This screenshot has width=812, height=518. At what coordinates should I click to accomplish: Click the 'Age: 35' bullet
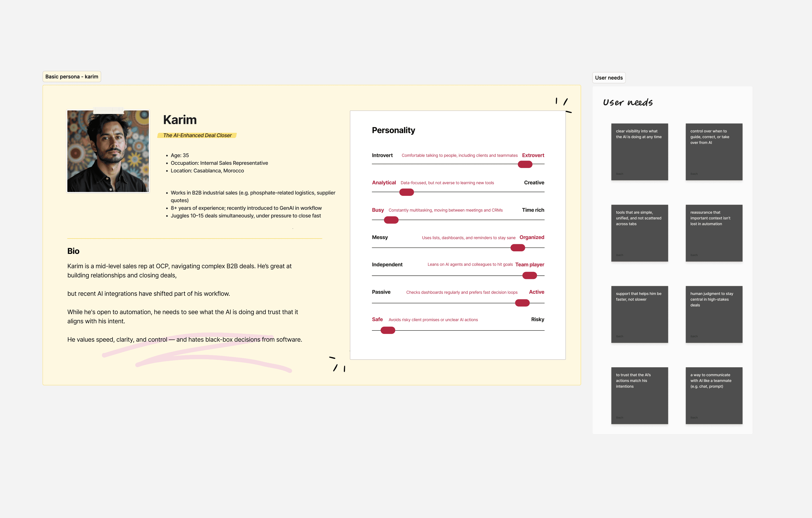(180, 155)
